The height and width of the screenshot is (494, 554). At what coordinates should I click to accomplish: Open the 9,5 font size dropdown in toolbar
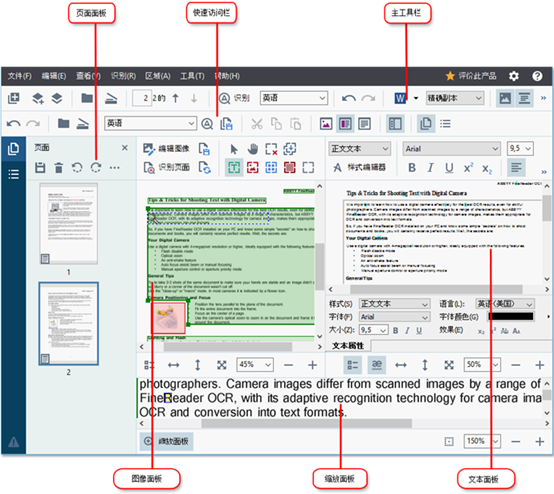(520, 149)
